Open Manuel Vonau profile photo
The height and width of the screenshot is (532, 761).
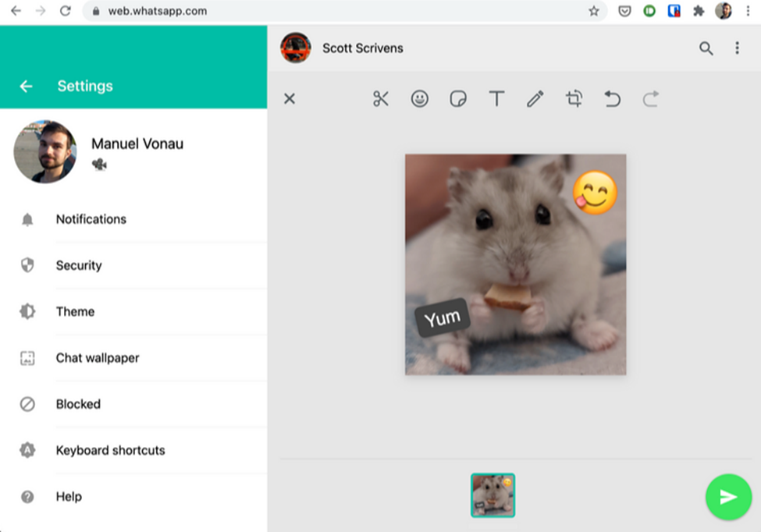(x=45, y=152)
